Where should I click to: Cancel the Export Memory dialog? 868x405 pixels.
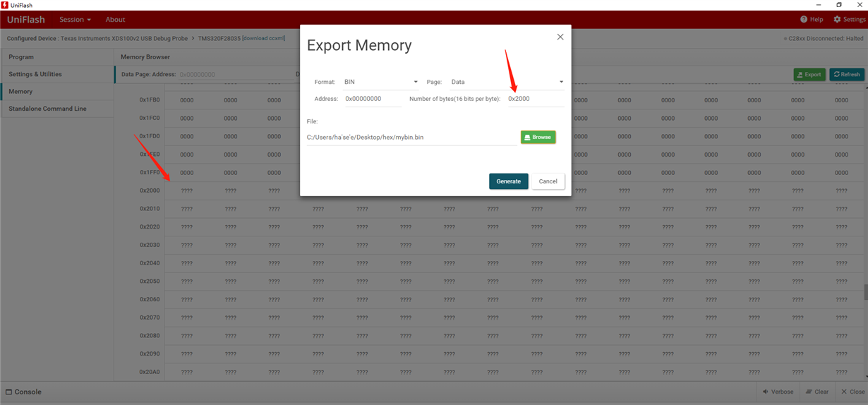548,181
